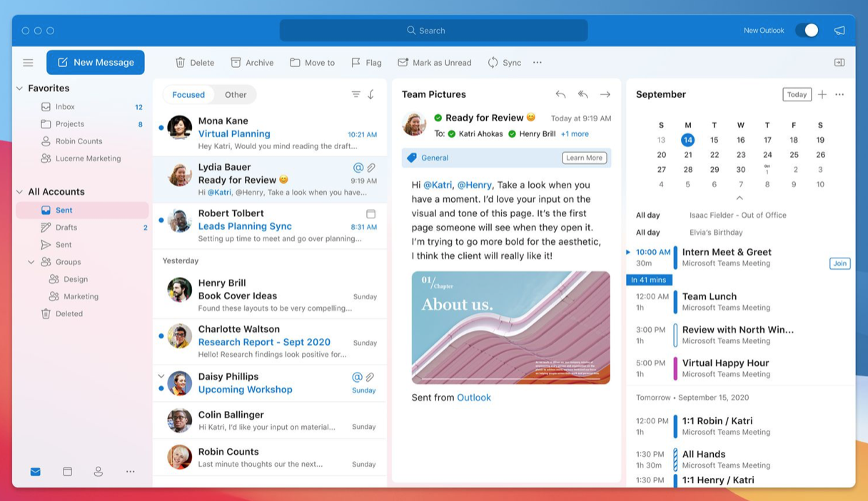The width and height of the screenshot is (868, 501).
Task: Switch to Mail view in bottom bar
Action: click(x=35, y=472)
